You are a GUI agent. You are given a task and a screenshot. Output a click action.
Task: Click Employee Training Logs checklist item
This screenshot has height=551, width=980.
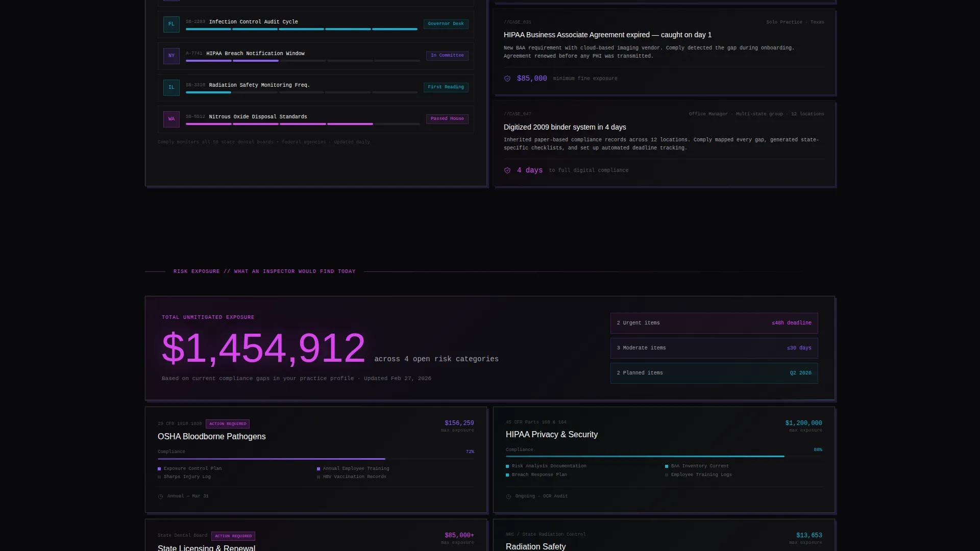[x=698, y=475]
